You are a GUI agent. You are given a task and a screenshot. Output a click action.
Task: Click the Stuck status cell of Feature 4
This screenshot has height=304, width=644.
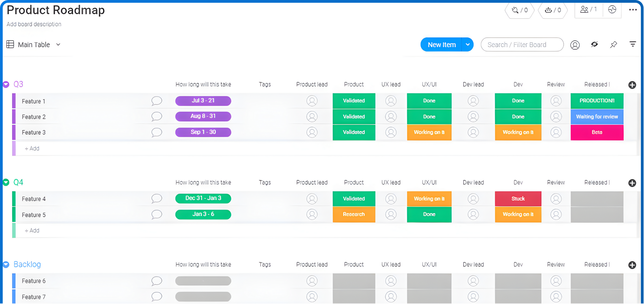(518, 199)
